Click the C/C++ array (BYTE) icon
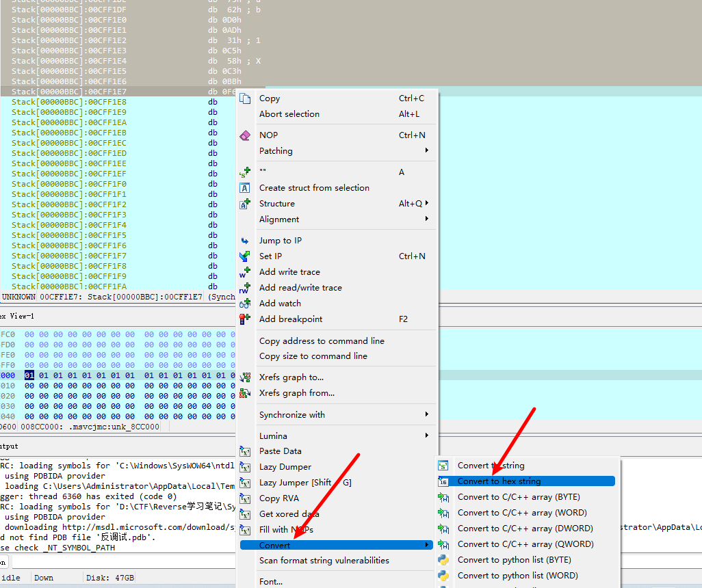Viewport: 702px width, 588px height. pos(443,497)
